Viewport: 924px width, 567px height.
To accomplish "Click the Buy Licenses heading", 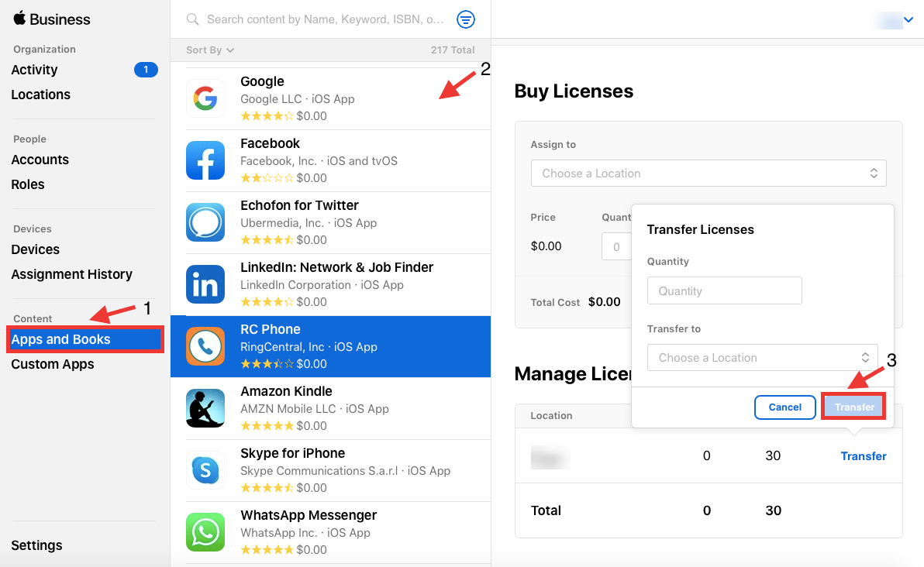I will pos(574,91).
